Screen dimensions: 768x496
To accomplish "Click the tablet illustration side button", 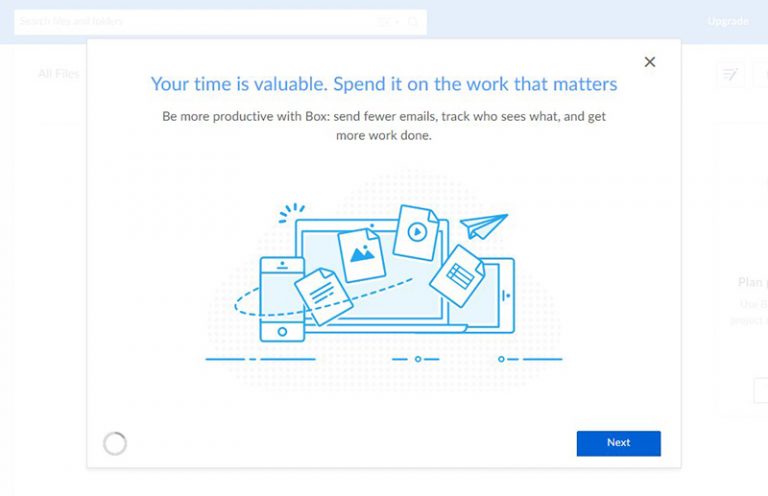I will [x=506, y=295].
